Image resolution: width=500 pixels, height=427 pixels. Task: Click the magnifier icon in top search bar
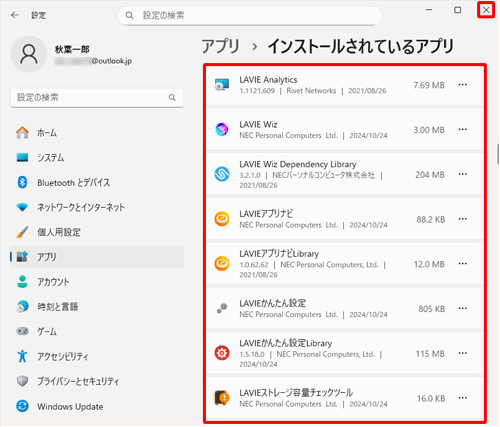[129, 15]
